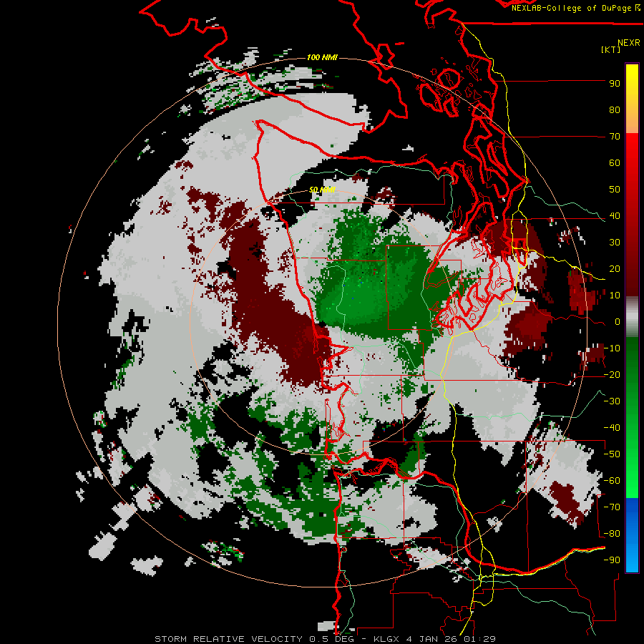644x644 pixels.
Task: Click the -40 scale label
Action: tap(612, 428)
